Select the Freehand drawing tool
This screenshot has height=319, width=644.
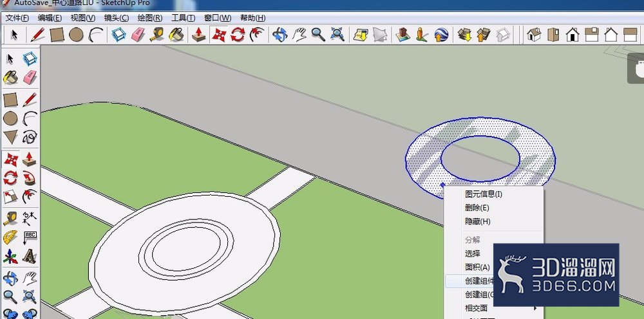pos(30,137)
